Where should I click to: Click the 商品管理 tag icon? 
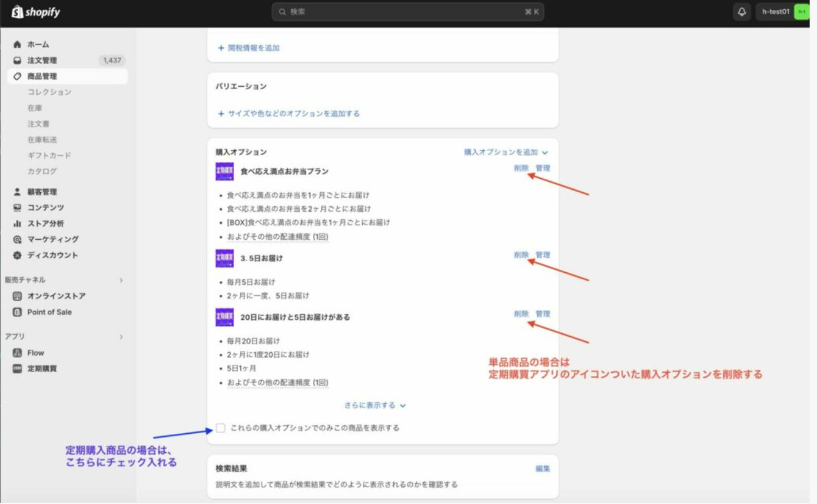pos(17,76)
